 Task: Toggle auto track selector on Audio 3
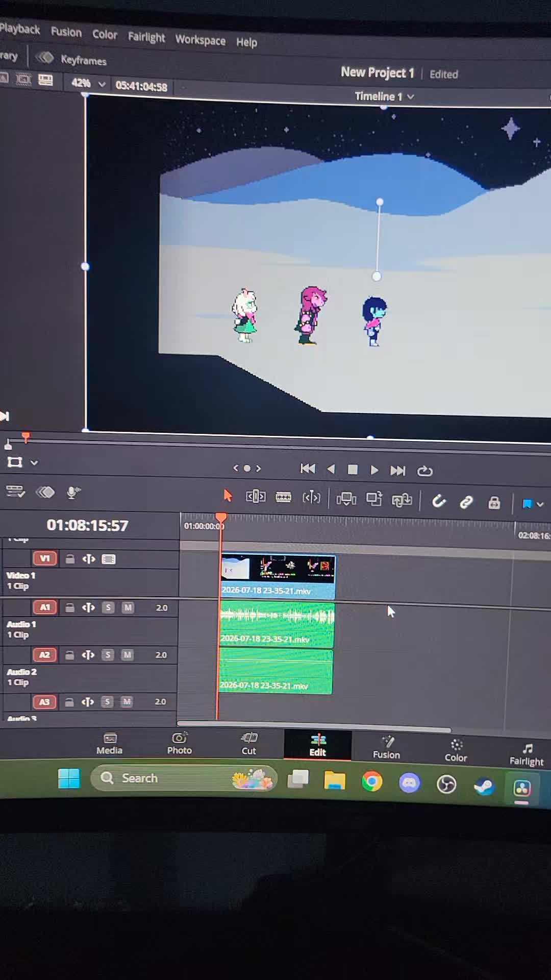[87, 702]
